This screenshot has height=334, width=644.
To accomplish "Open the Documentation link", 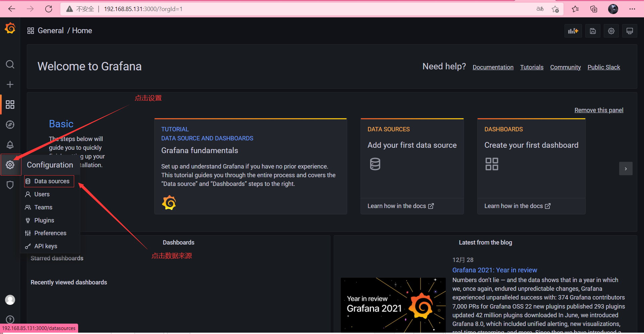I will [493, 67].
